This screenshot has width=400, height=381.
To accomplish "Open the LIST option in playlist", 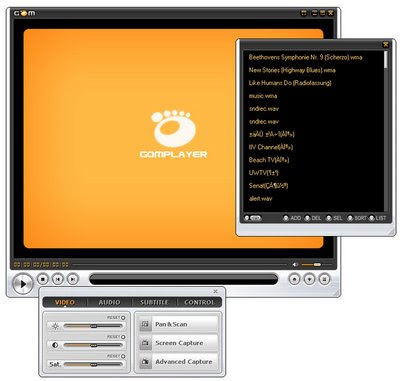I will pos(377,218).
